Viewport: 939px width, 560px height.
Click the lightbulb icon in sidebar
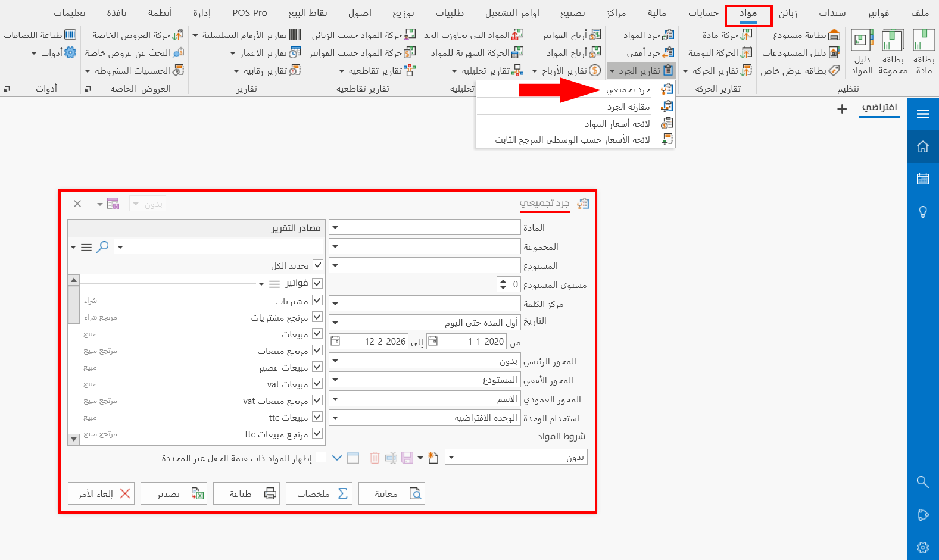[923, 212]
